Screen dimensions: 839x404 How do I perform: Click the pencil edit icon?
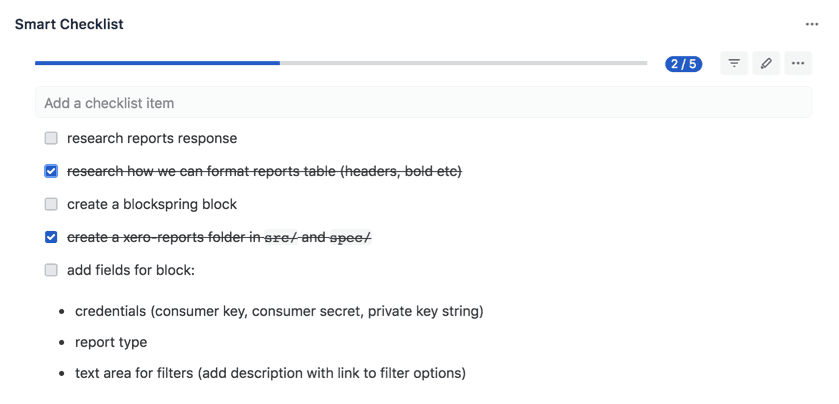coord(766,64)
